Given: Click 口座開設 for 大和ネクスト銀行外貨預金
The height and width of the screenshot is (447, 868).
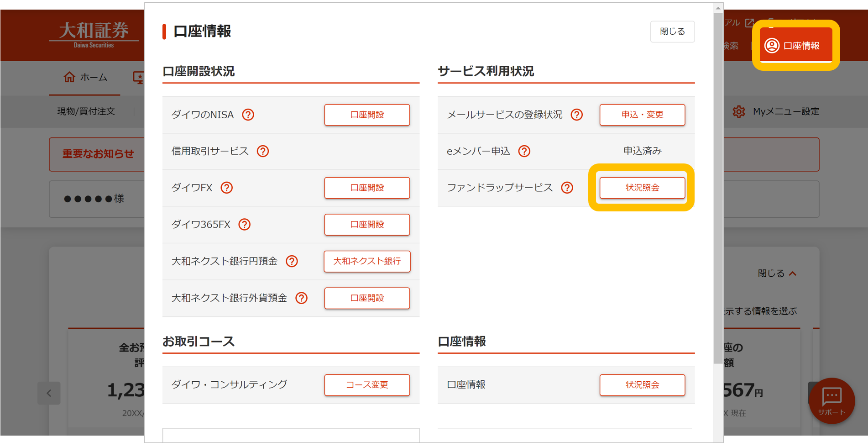Looking at the screenshot, I should pyautogui.click(x=367, y=298).
